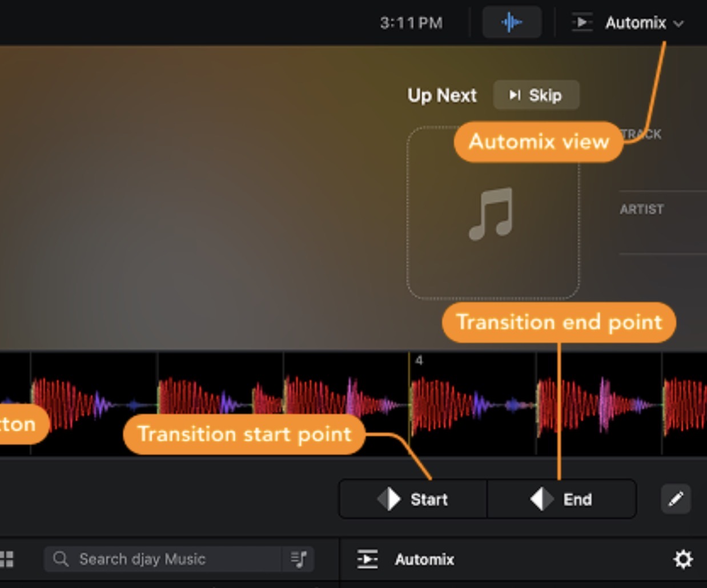Click the Skip forward arrow icon
The height and width of the screenshot is (588, 707).
(515, 95)
